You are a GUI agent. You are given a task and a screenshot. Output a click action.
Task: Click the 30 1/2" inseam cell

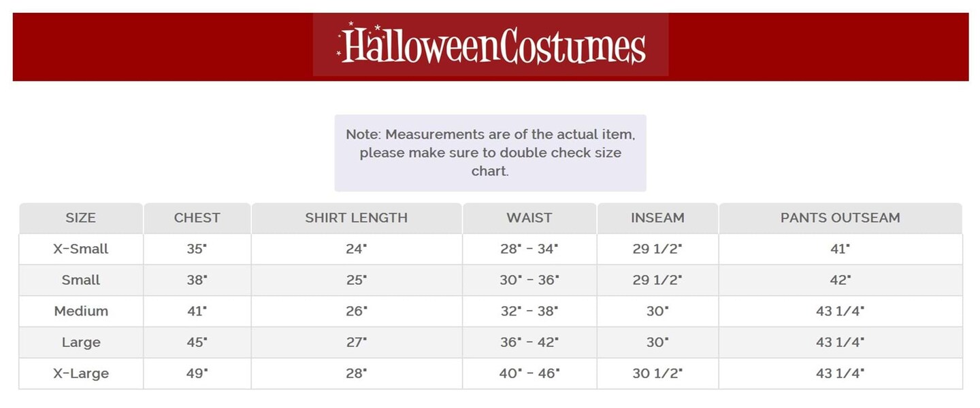tap(657, 374)
